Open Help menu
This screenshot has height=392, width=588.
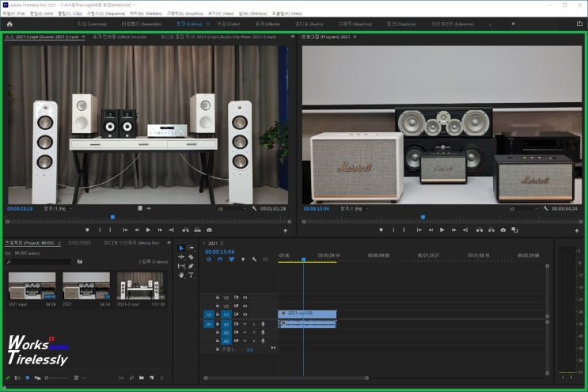coord(286,13)
